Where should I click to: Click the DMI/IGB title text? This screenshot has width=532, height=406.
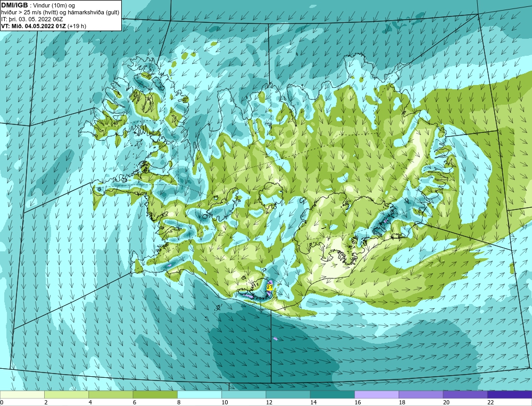[14, 5]
